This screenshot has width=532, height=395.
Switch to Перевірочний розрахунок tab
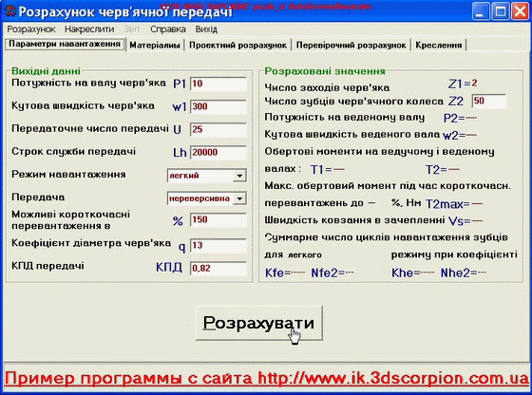tap(351, 45)
